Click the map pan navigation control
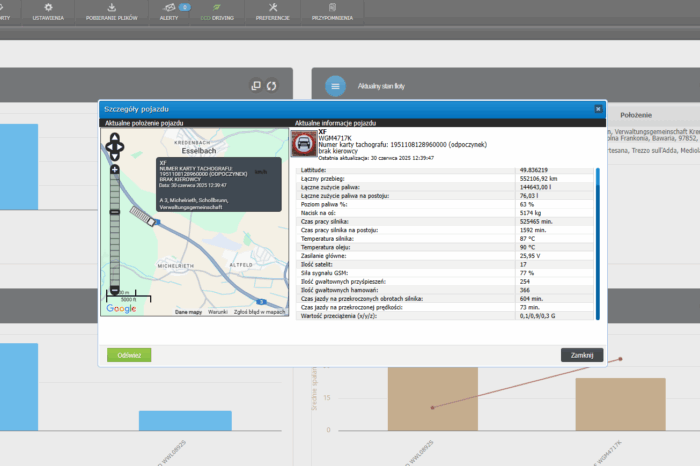The width and height of the screenshot is (700, 466). pos(115,149)
